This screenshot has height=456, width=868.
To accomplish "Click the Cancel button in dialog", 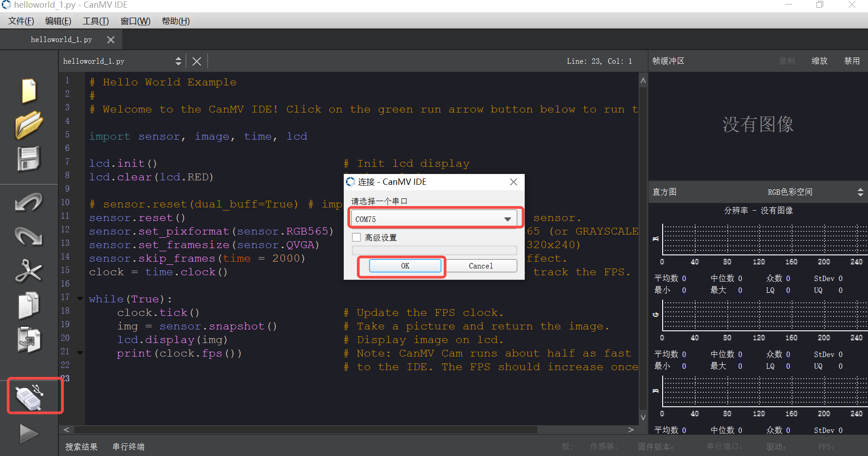I will click(481, 266).
